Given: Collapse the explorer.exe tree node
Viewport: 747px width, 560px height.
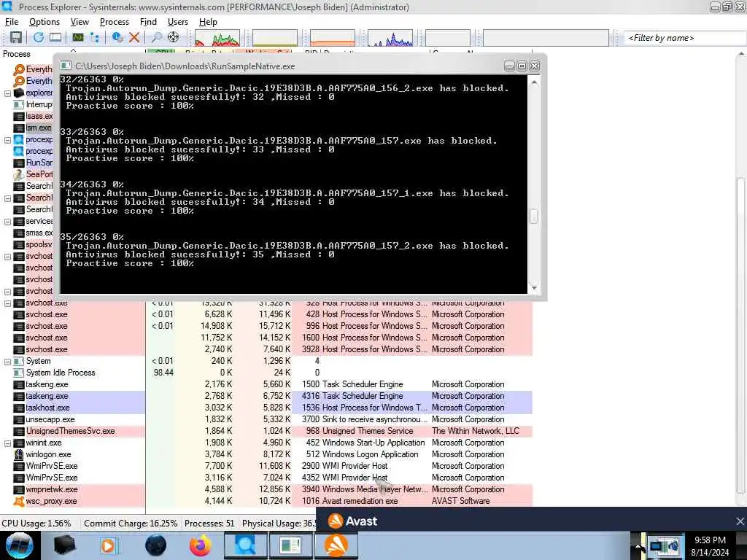Looking at the screenshot, I should coord(7,93).
